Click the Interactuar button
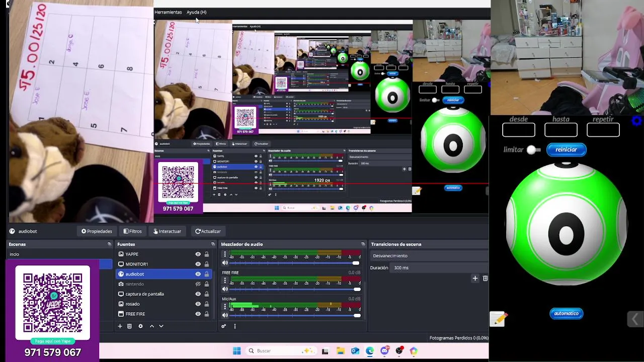 [x=167, y=231]
